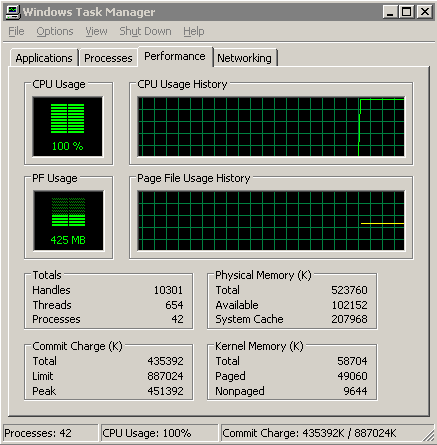Minimize the Task Manager window
Viewport: 437px width, 445px height.
[390, 12]
